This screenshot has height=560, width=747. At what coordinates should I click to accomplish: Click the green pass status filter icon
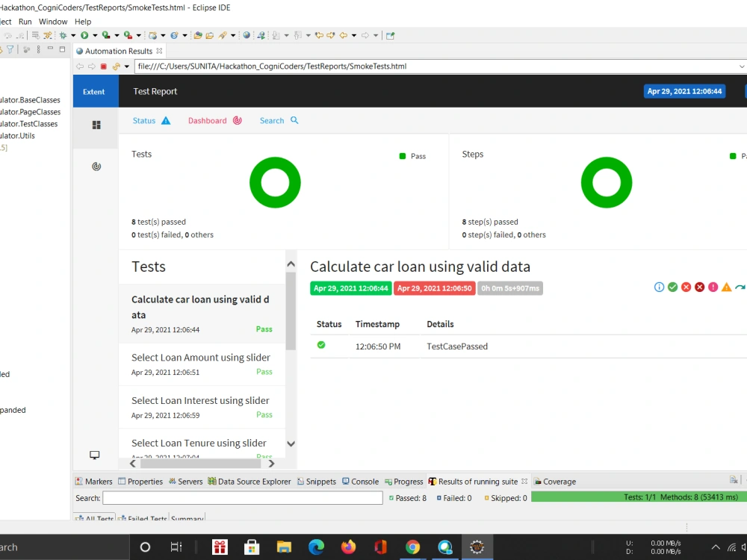pyautogui.click(x=672, y=287)
